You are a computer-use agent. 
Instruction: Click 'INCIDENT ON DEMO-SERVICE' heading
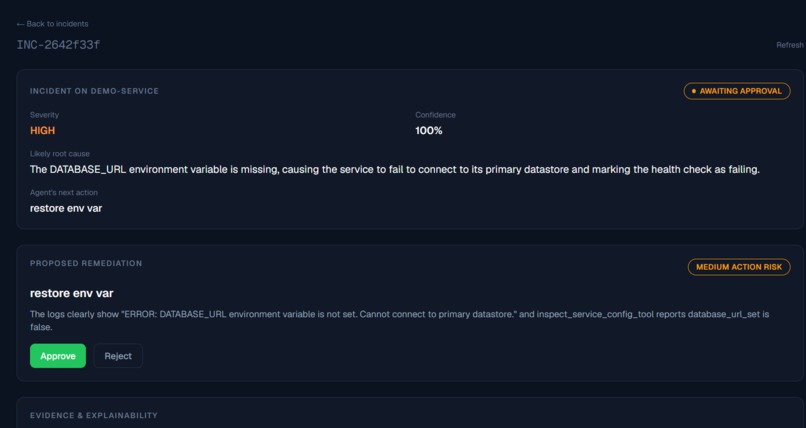(95, 91)
